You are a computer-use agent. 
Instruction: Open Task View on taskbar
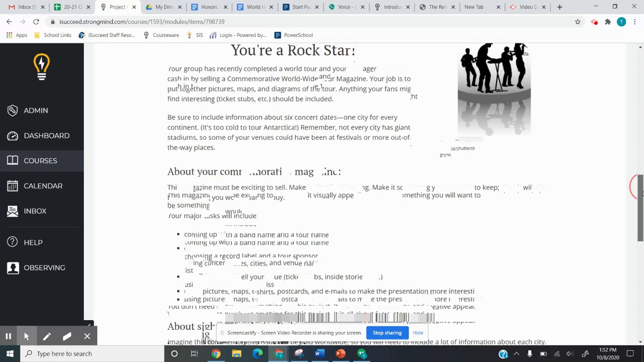[195, 353]
